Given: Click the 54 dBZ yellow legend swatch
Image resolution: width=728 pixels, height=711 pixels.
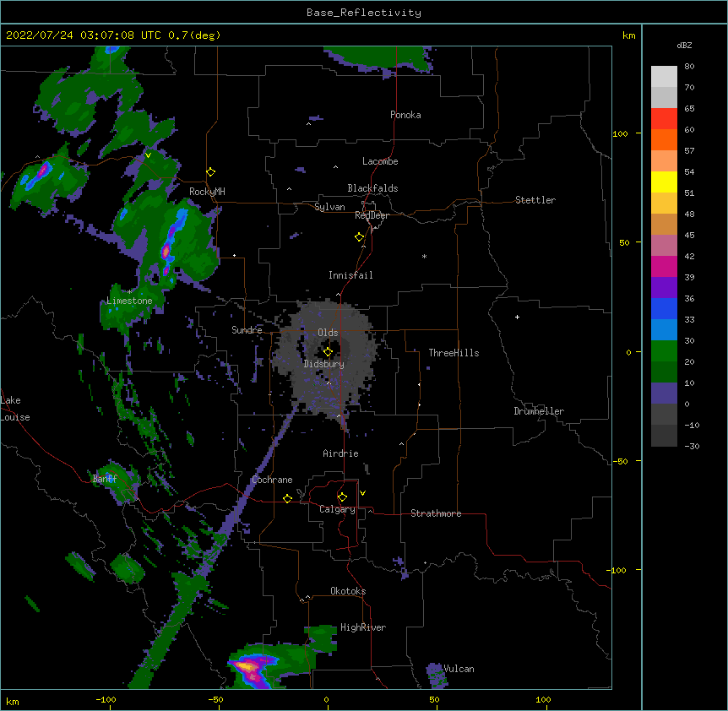Looking at the screenshot, I should coord(664,182).
